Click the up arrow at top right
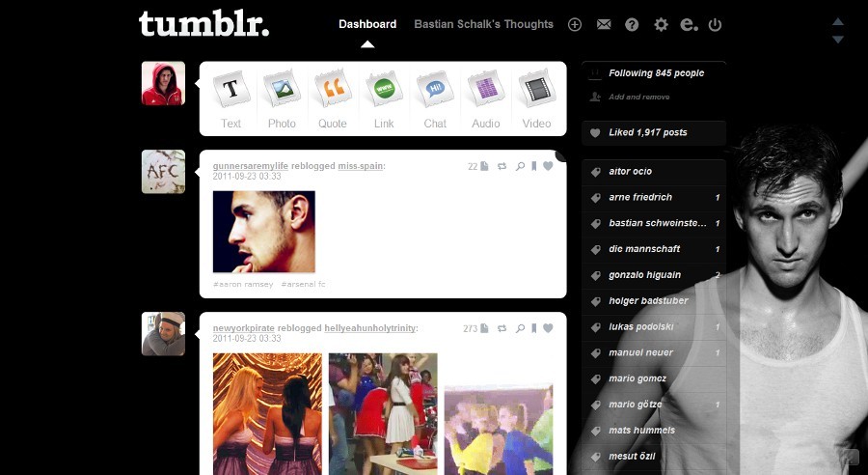 click(x=838, y=21)
